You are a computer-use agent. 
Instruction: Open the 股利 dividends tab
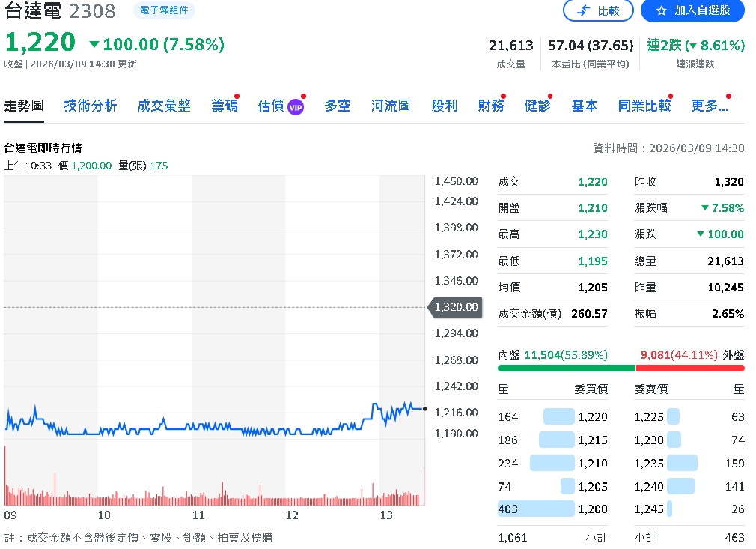click(444, 106)
